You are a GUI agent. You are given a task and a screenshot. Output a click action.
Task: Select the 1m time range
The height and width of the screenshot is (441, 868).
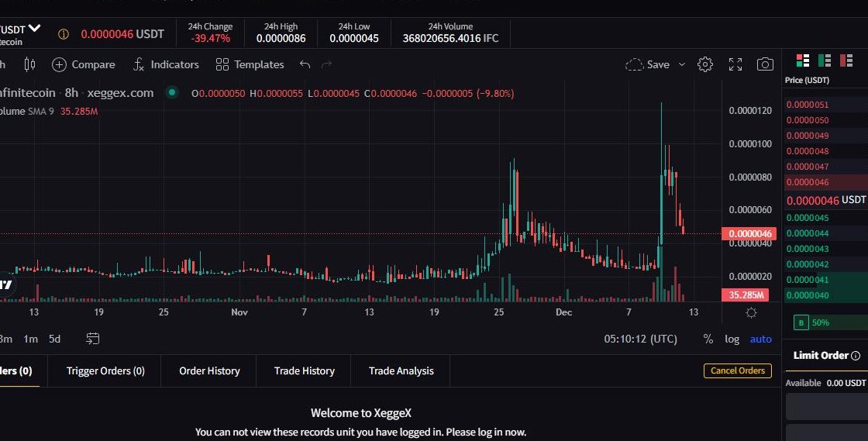coord(30,339)
